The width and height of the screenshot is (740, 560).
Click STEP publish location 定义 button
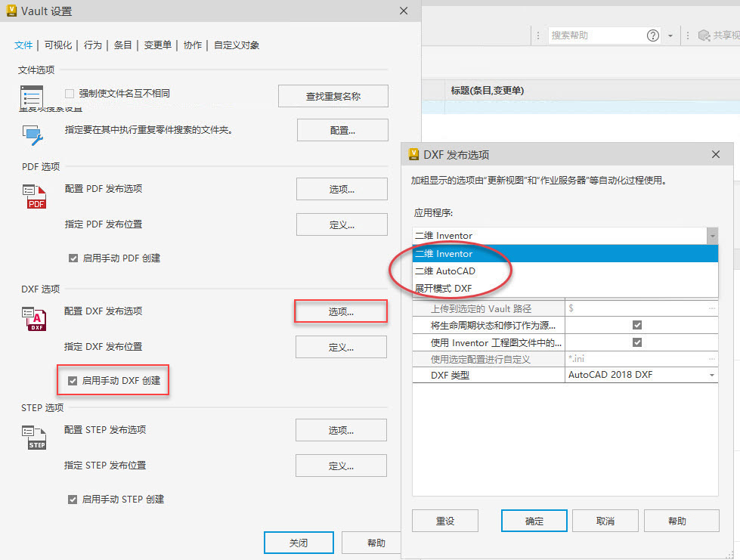[341, 466]
